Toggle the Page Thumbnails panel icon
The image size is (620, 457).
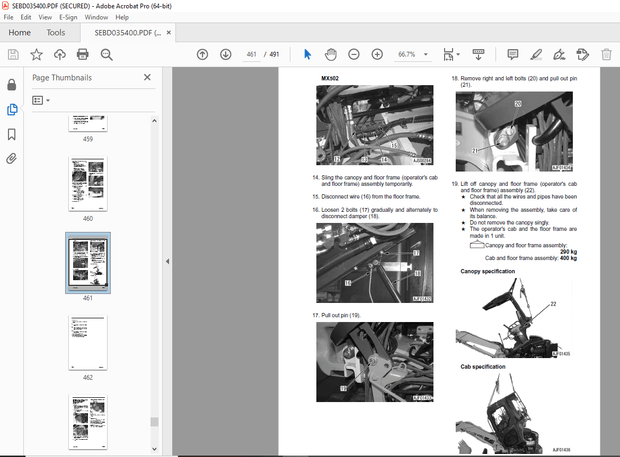(x=12, y=110)
